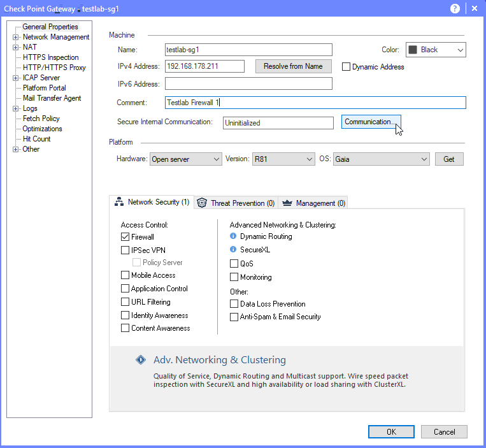The height and width of the screenshot is (448, 486).
Task: Expand the NAT tree node
Action: (x=15, y=47)
